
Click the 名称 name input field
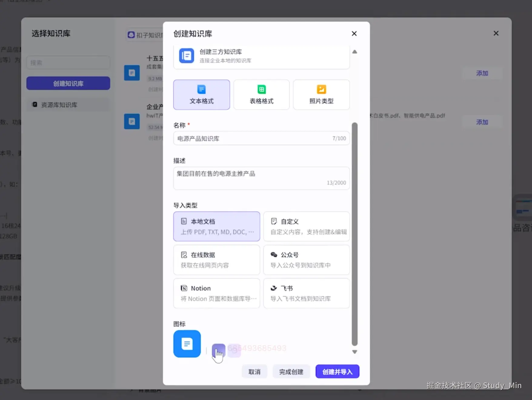click(261, 138)
